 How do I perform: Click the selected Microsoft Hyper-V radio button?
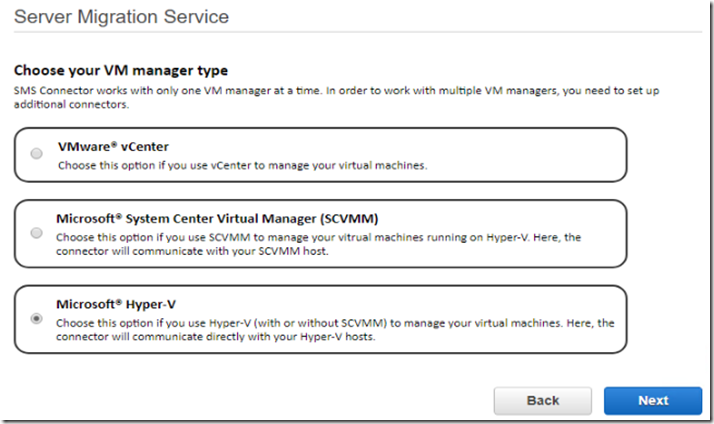pyautogui.click(x=36, y=318)
